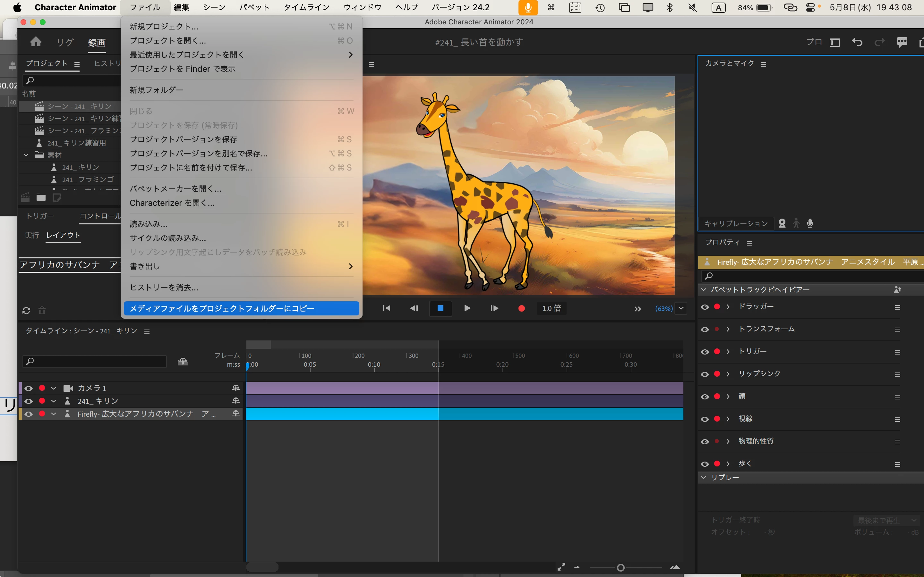Open the zoom percentage dropdown arrow
The image size is (924, 577).
[x=681, y=308]
